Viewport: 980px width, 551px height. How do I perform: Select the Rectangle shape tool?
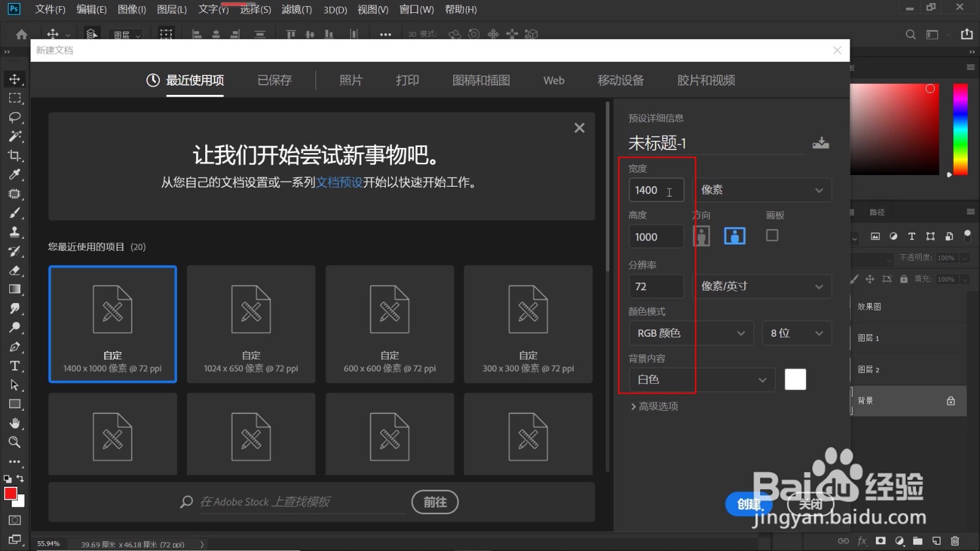(x=15, y=404)
